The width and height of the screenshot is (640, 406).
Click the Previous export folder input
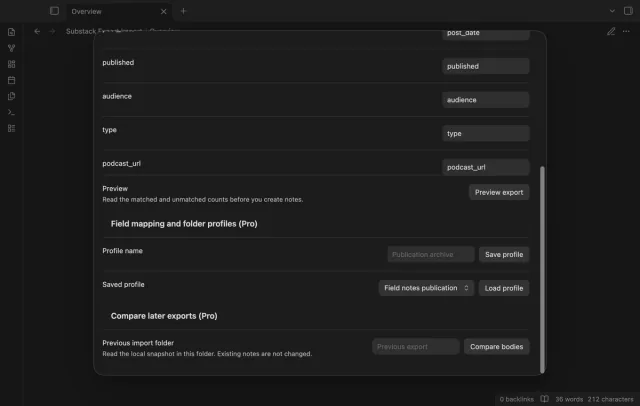click(416, 346)
